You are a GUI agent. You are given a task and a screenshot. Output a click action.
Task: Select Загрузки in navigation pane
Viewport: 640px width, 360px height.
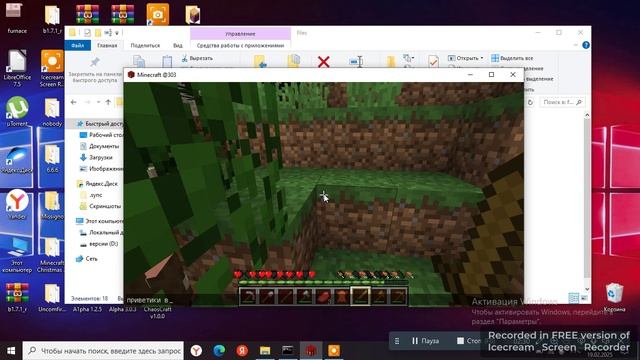pos(96,157)
